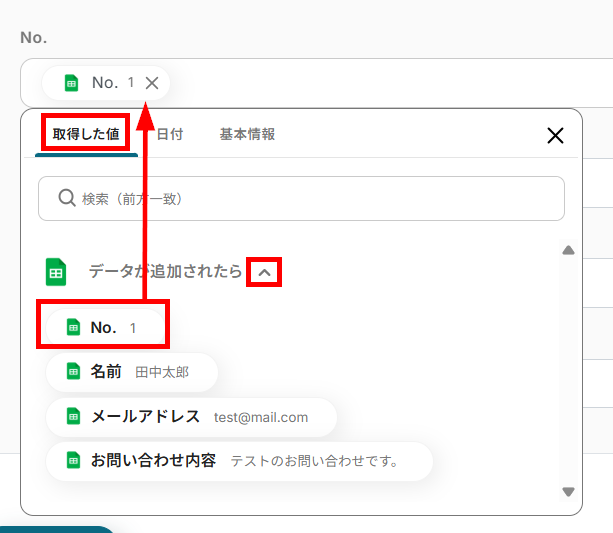Open the 日付 tab

(170, 134)
